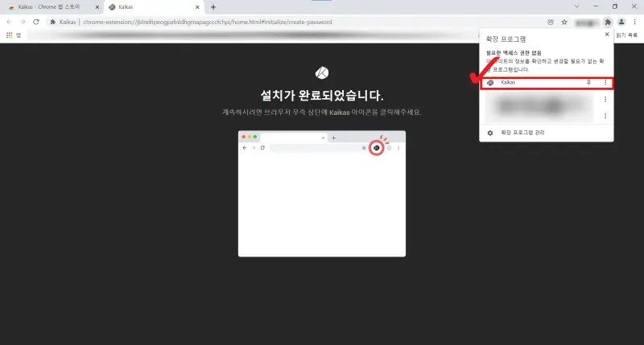
Task: Click the 설치가 완료되었습니다. heading
Action: point(322,96)
